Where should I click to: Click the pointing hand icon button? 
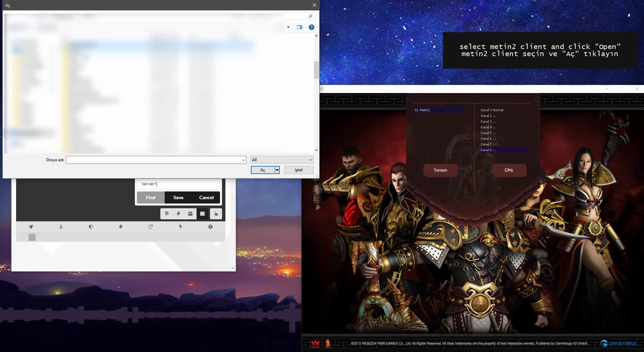pyautogui.click(x=216, y=214)
